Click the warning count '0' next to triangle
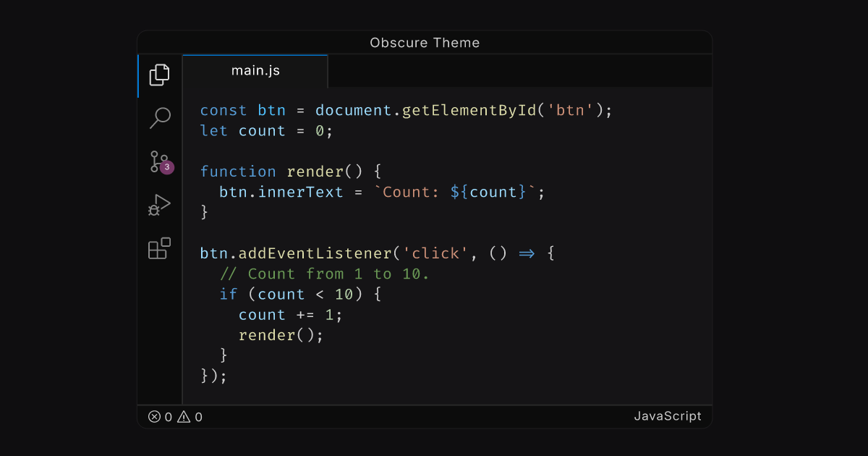This screenshot has width=868, height=456. [x=198, y=417]
